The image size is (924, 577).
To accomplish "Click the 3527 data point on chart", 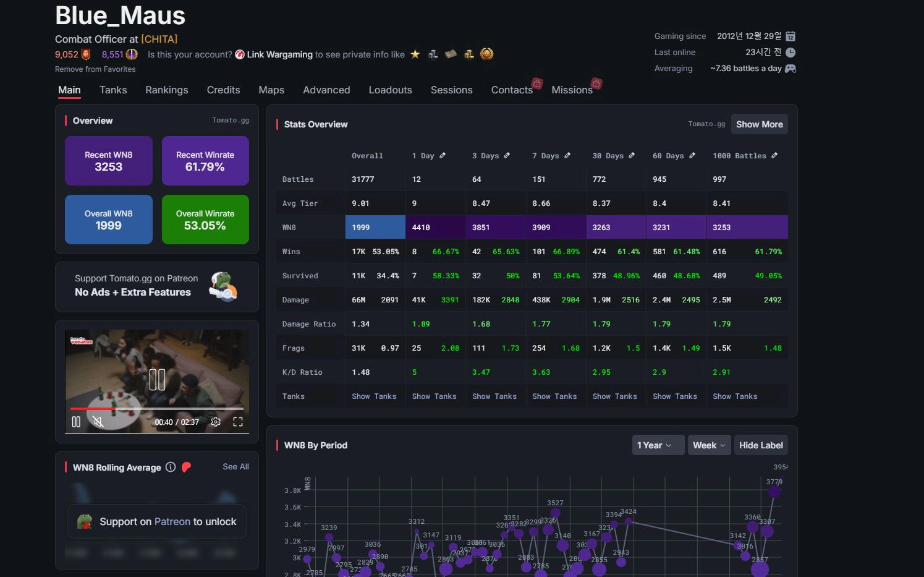I will (x=555, y=513).
